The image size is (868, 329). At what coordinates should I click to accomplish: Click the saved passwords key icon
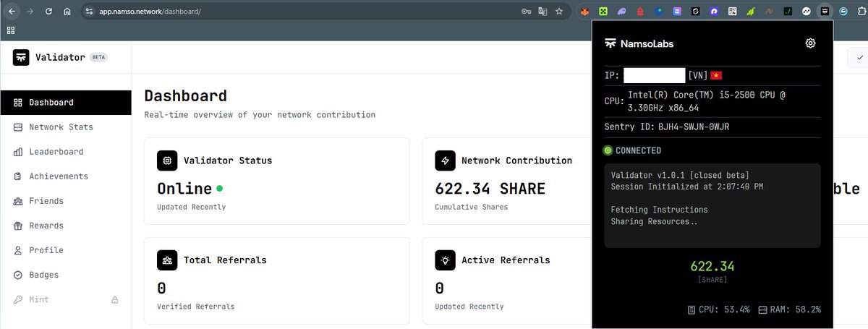click(527, 12)
